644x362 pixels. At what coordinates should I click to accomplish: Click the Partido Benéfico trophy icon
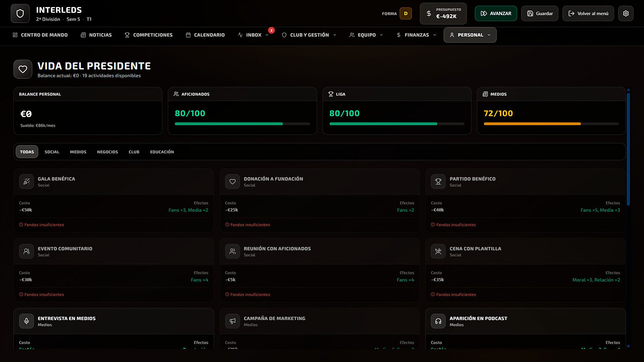[438, 182]
